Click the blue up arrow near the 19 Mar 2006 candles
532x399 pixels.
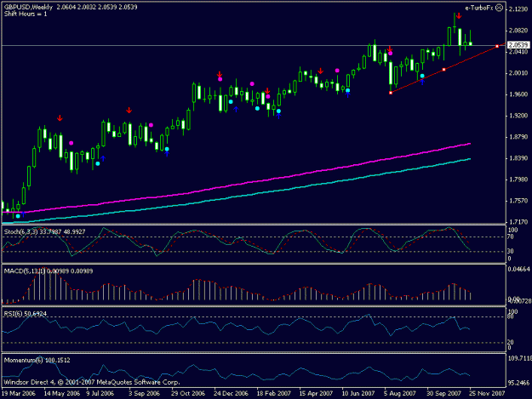[x=24, y=214]
